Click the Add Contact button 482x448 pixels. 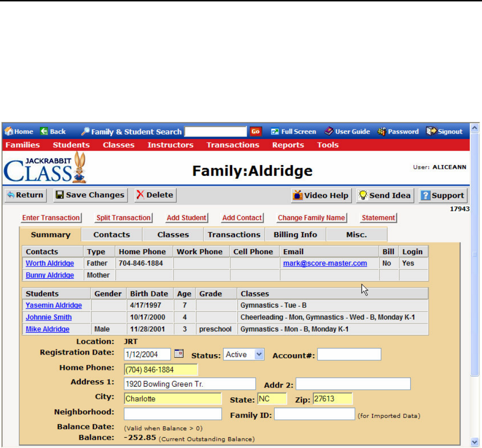pos(242,218)
